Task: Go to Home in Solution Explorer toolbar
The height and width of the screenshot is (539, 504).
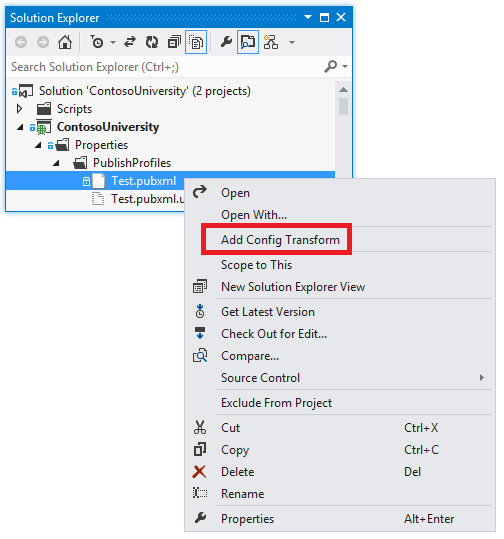Action: (65, 42)
